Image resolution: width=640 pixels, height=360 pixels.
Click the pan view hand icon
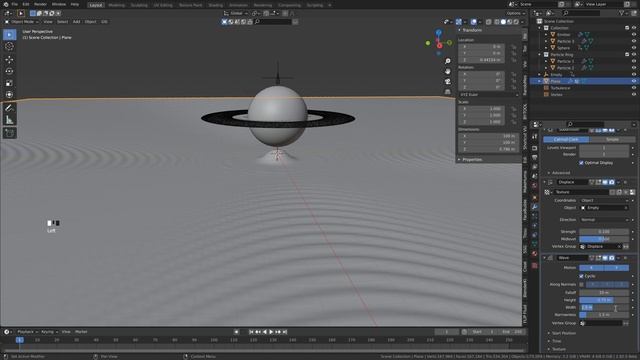[x=448, y=71]
